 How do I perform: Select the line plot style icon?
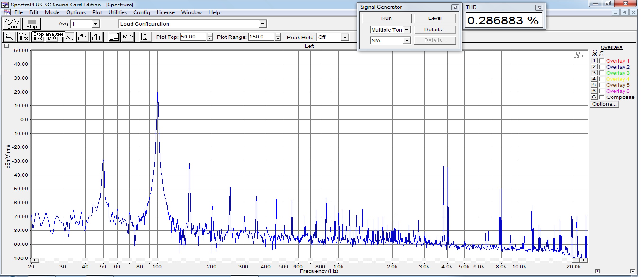click(x=69, y=37)
